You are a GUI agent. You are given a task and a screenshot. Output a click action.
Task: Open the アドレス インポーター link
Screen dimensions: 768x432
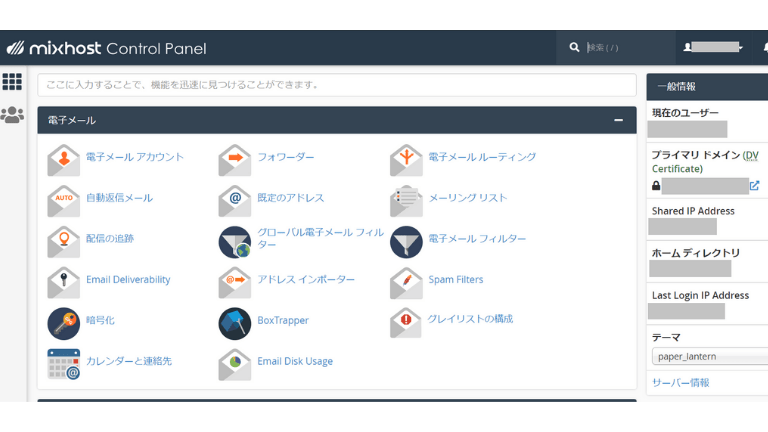coord(306,279)
